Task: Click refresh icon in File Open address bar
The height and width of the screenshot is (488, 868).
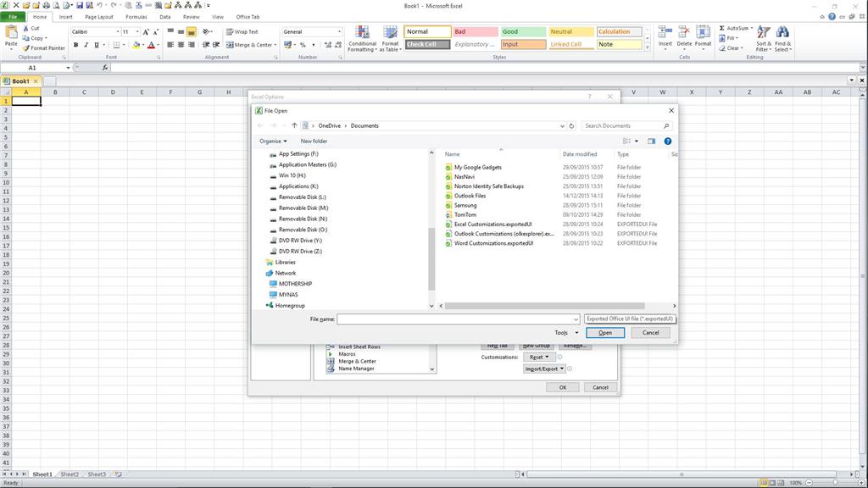Action: 572,125
